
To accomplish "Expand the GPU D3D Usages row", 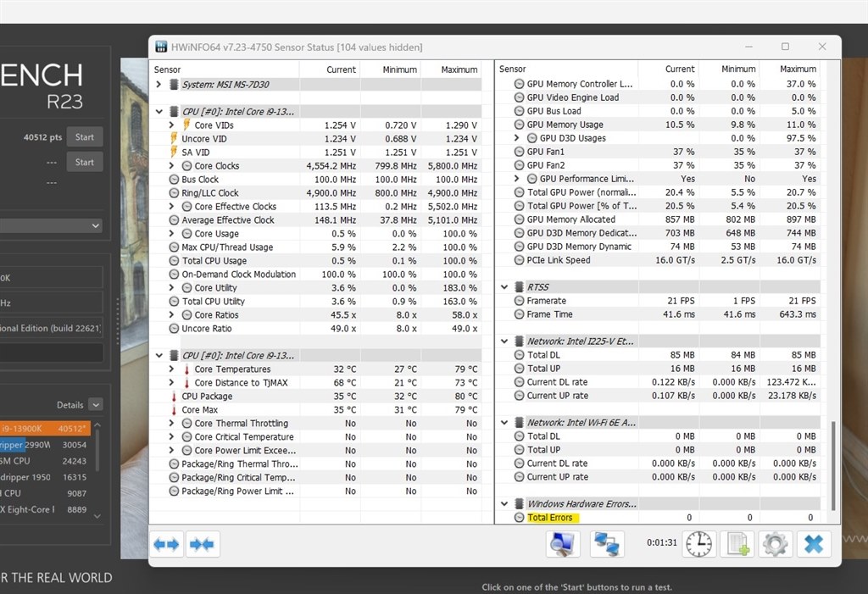I will (517, 138).
